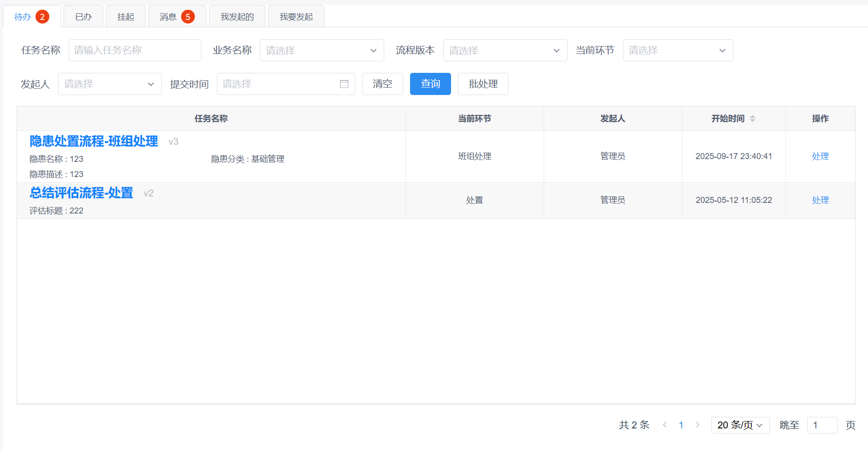Open the 消息 tab with red badge

(170, 16)
